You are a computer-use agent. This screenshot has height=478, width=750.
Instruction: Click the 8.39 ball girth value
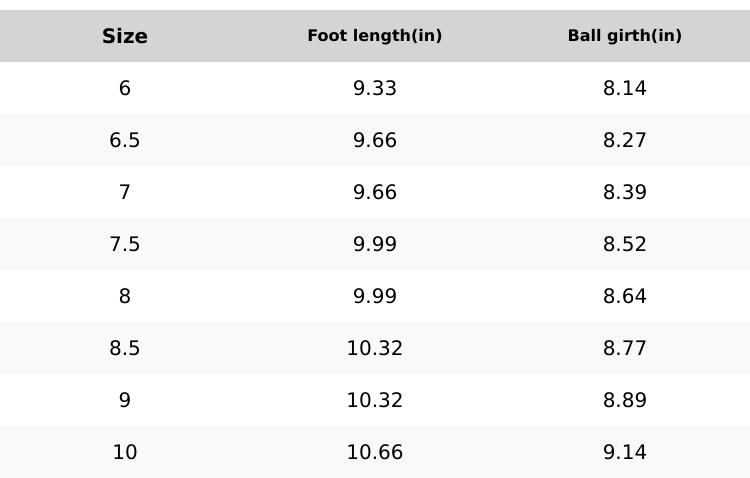click(x=625, y=193)
